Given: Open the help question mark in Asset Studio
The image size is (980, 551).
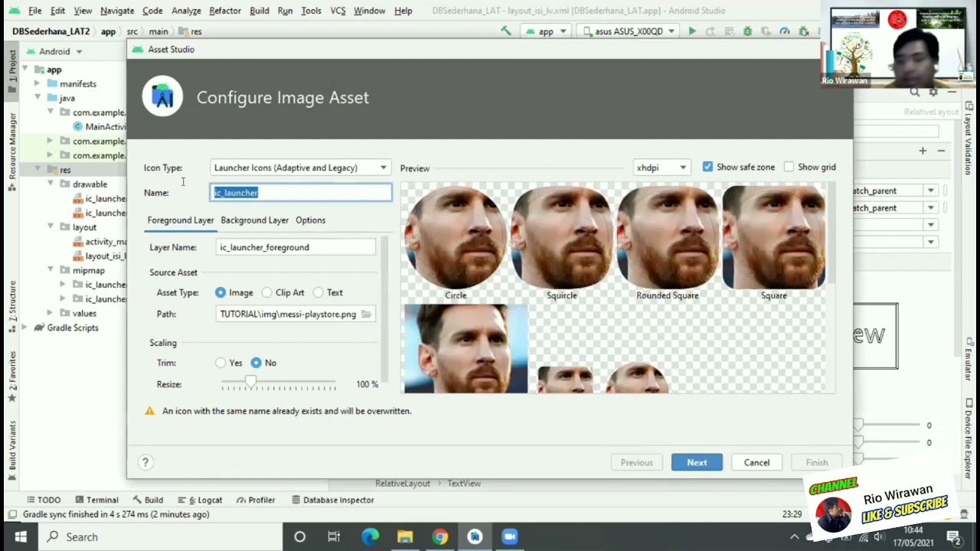Looking at the screenshot, I should point(145,462).
